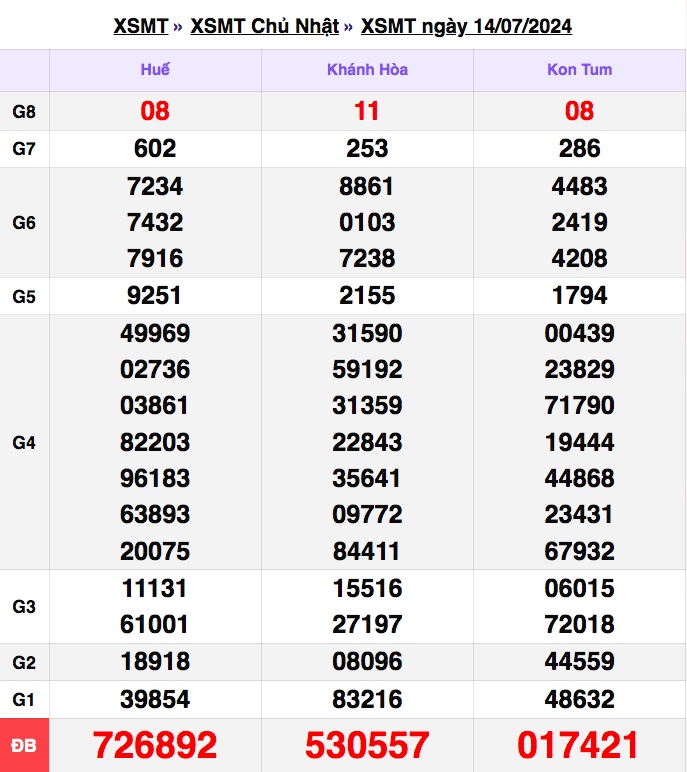Select Huế G3 number 11131
This screenshot has height=772, width=687.
[155, 588]
